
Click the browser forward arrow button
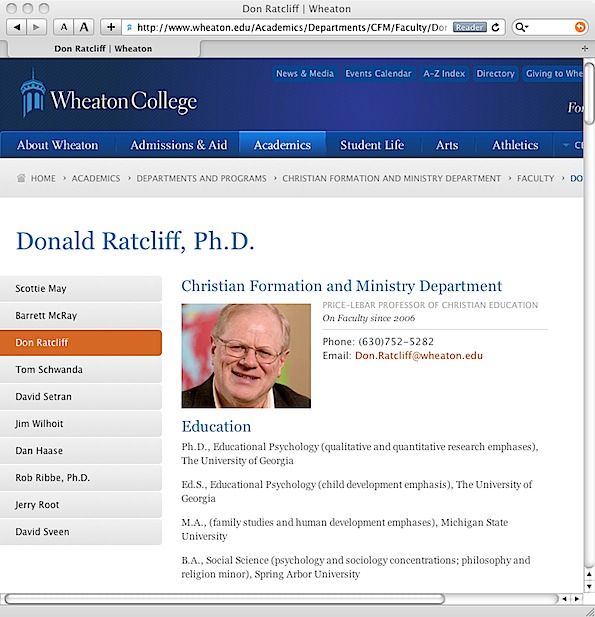37,27
